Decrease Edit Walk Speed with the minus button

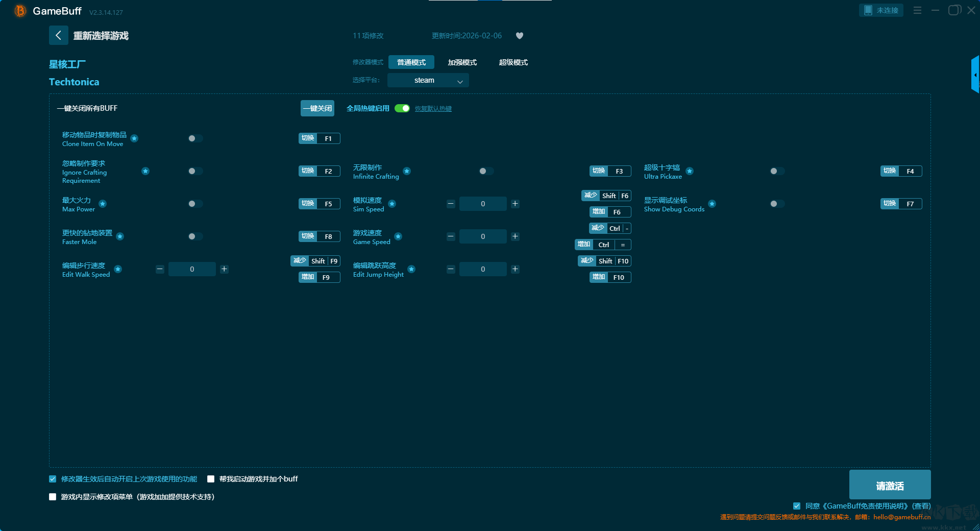pos(160,269)
